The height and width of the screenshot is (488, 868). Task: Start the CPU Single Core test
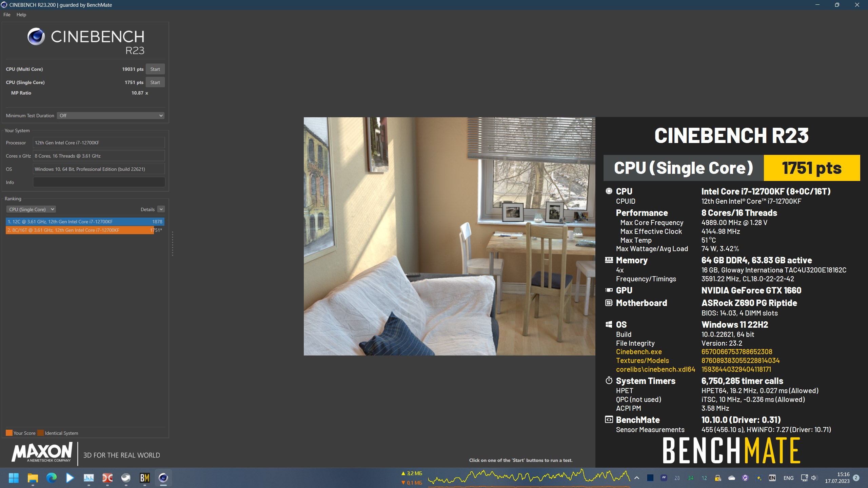pos(155,82)
